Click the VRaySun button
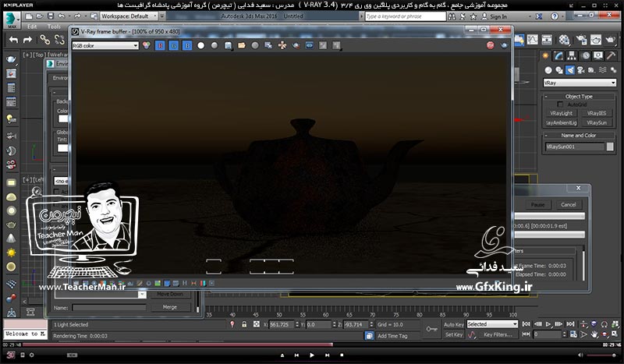 597,123
